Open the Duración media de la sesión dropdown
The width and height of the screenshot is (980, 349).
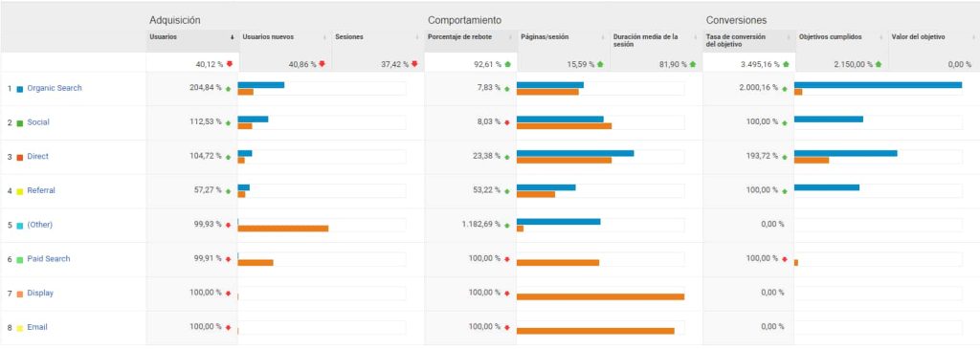click(697, 38)
